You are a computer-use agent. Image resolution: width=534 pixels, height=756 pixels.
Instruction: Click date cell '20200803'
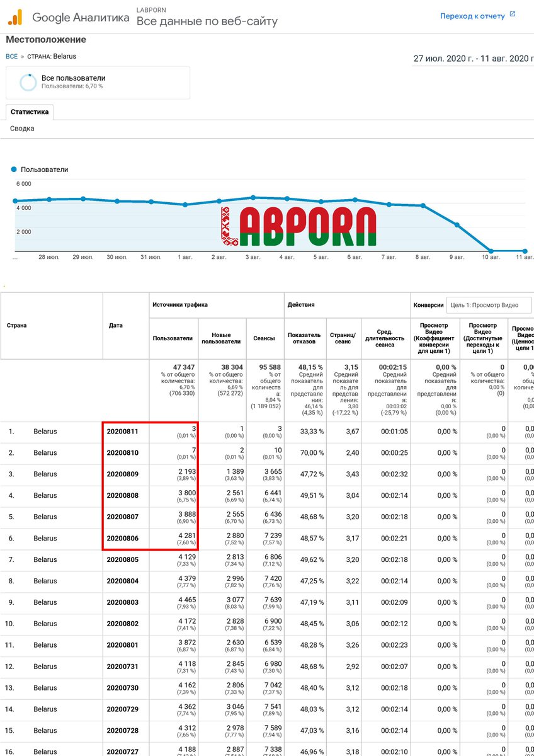point(122,603)
